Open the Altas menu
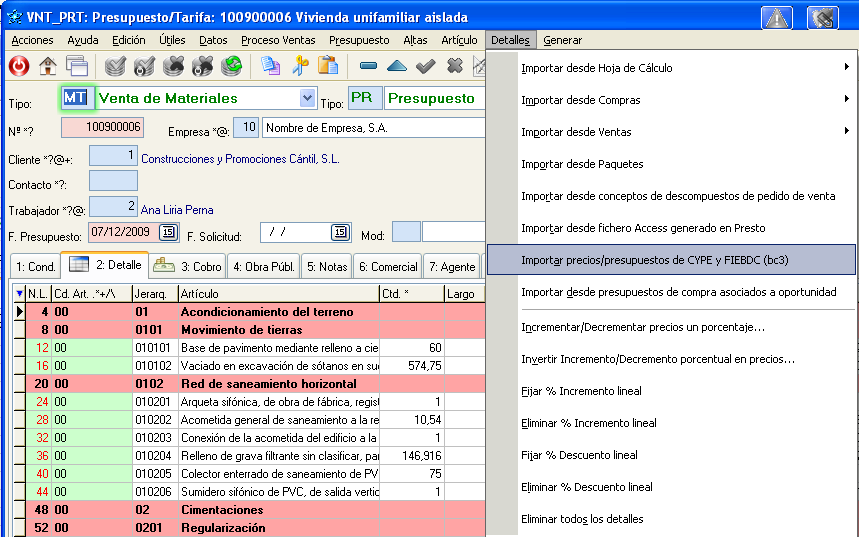859x537 pixels. point(415,40)
